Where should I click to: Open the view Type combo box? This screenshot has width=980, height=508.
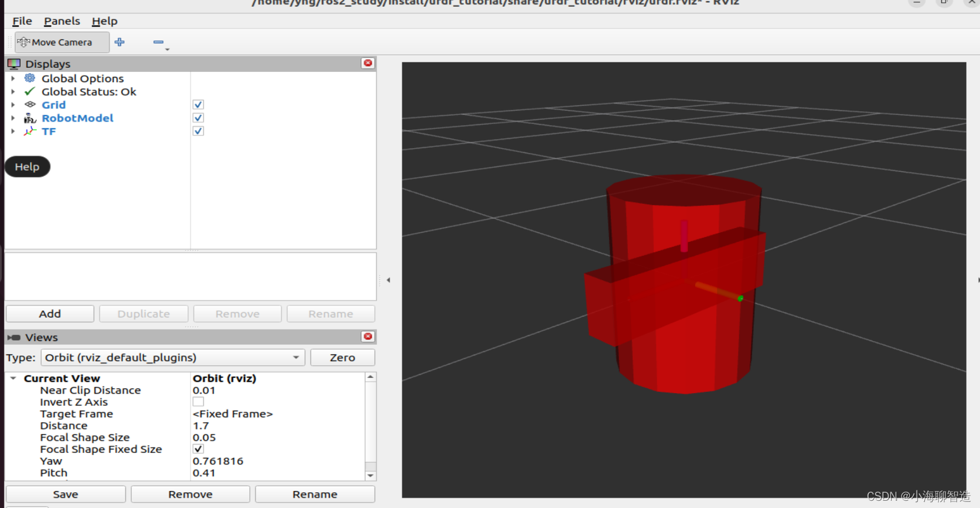pos(172,357)
